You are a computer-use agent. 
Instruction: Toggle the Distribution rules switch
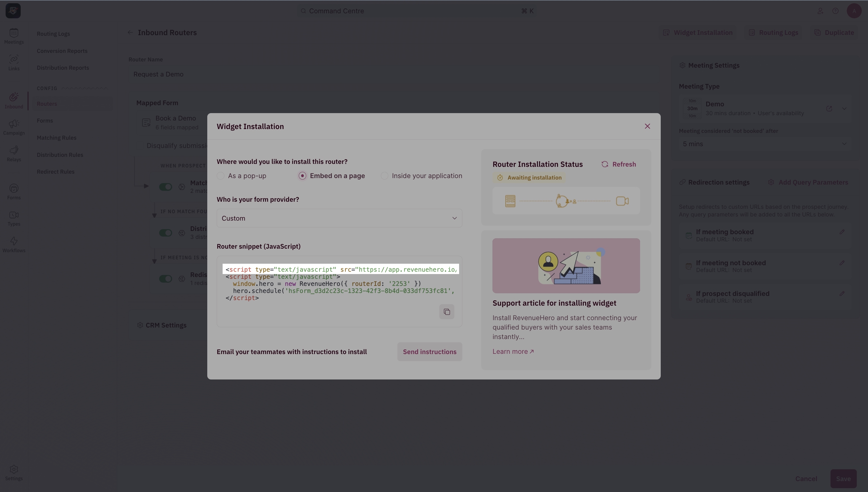click(166, 233)
